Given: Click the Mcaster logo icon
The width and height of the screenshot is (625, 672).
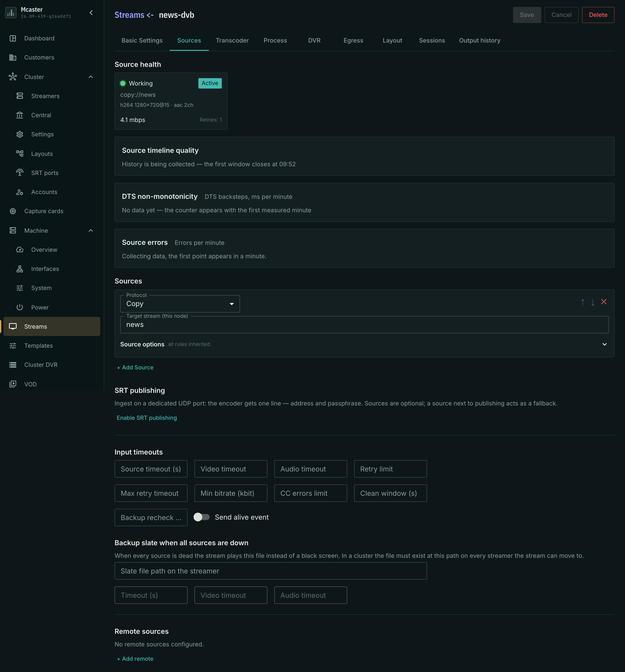Looking at the screenshot, I should (11, 13).
